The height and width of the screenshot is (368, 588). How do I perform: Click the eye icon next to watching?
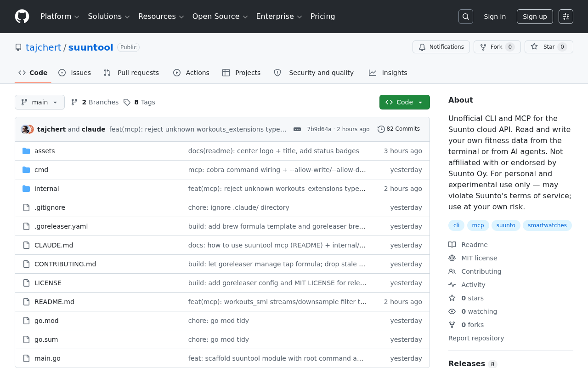(x=452, y=311)
